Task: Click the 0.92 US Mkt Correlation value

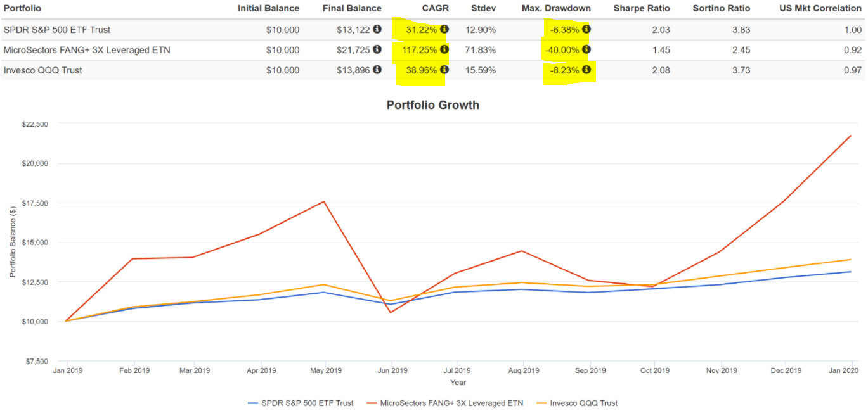Action: click(x=853, y=50)
